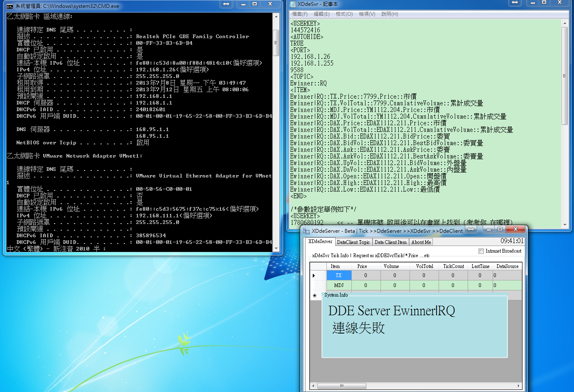574x392 pixels.
Task: Click the VolTotal cell in the TX row
Action: [424, 275]
